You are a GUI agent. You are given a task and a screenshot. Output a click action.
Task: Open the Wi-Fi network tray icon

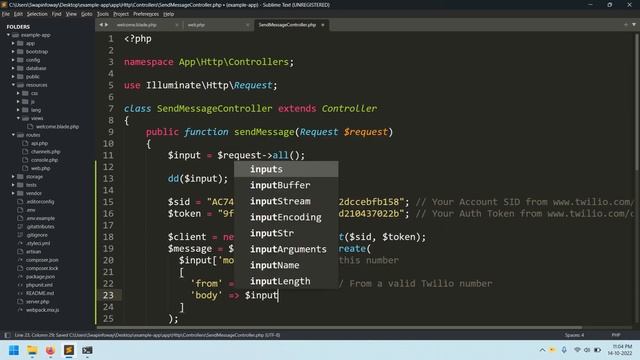click(577, 350)
